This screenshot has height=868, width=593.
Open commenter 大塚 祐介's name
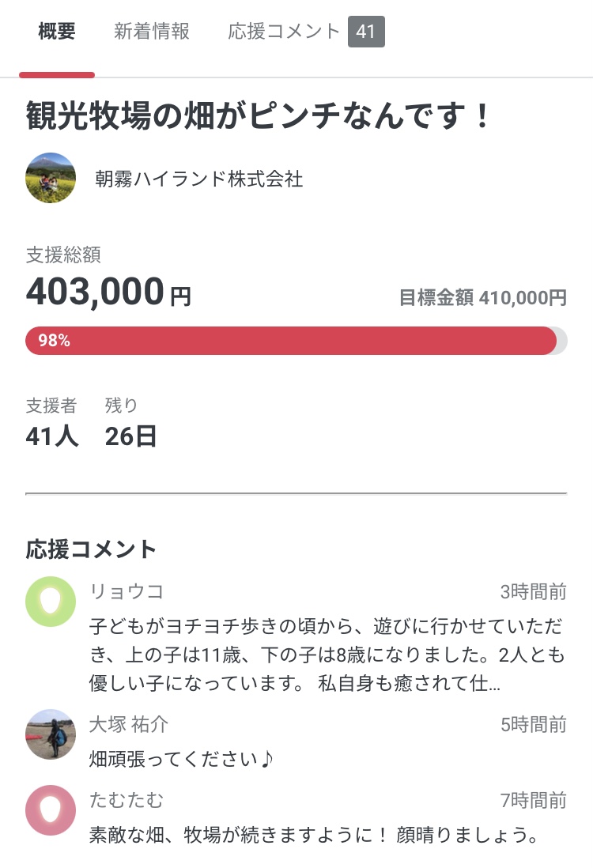129,724
